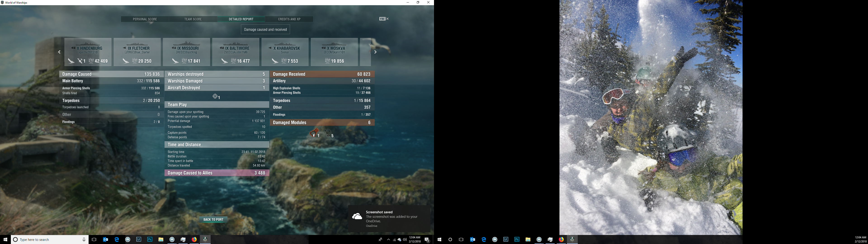The width and height of the screenshot is (868, 244).
Task: Select the X Hindenburg ship card
Action: tap(88, 52)
